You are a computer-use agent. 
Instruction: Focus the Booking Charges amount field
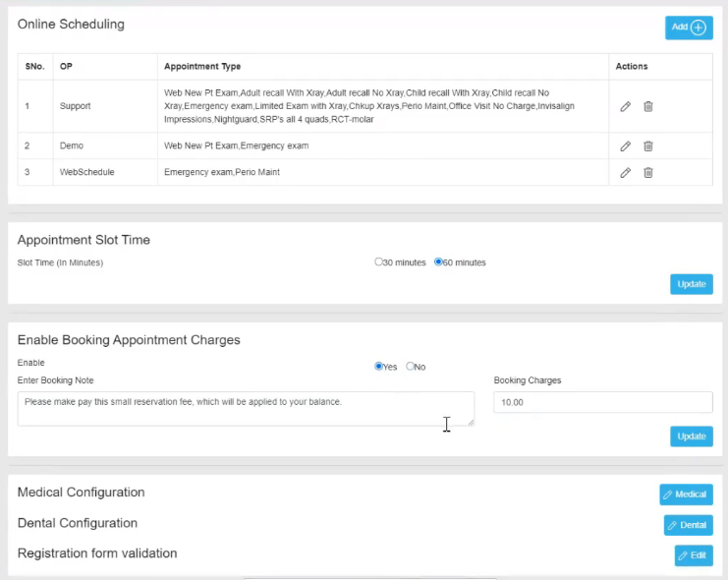click(x=602, y=402)
